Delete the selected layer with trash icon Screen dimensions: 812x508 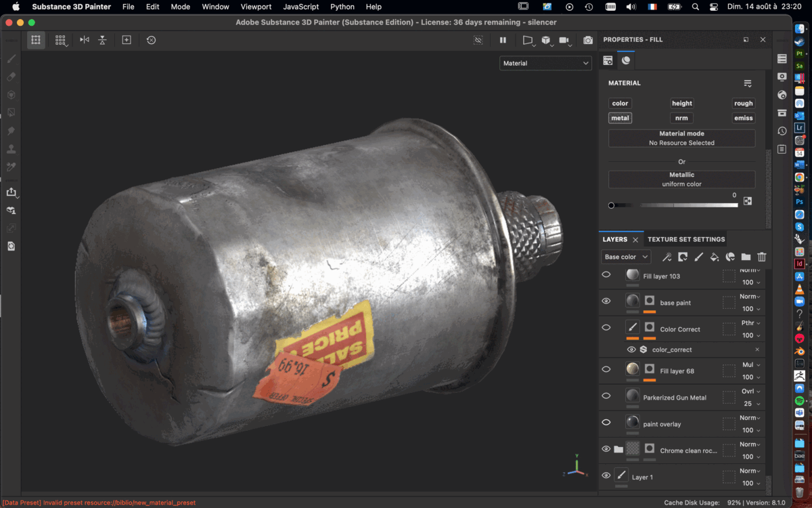pyautogui.click(x=761, y=257)
